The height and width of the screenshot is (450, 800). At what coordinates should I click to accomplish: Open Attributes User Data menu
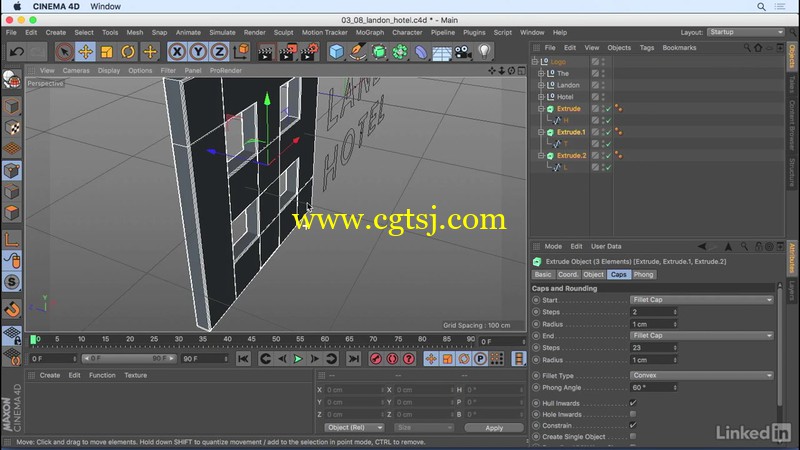[x=606, y=246]
